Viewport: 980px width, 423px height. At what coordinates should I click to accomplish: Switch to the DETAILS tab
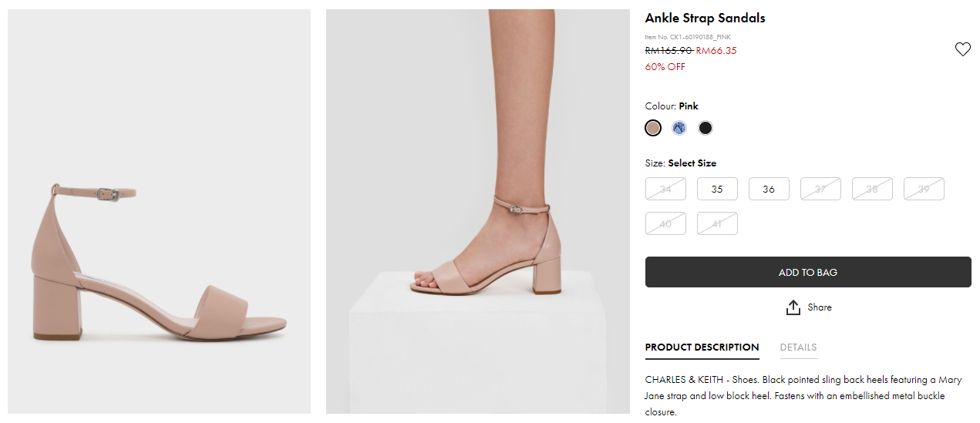[798, 347]
